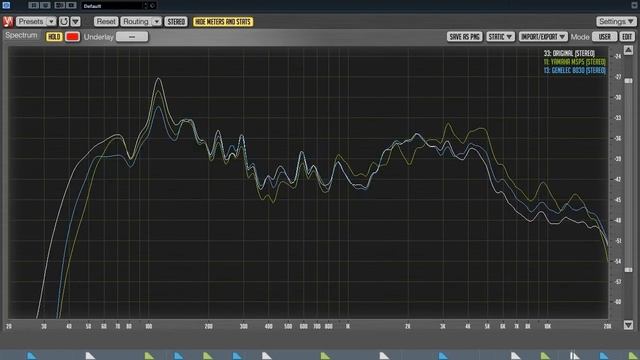Click legend entry 11: YAMAHA MSP5 (STEREO)
The image size is (640, 360).
pyautogui.click(x=575, y=62)
